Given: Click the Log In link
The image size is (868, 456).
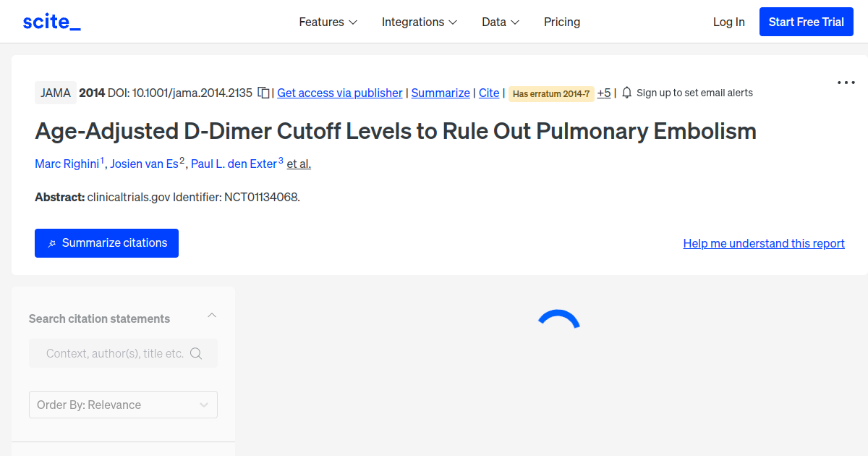Looking at the screenshot, I should tap(728, 22).
